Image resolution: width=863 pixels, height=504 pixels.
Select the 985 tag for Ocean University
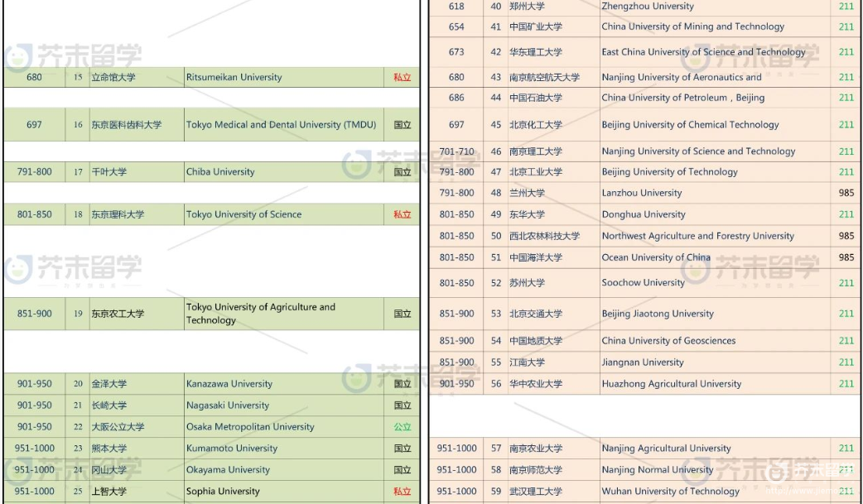click(x=846, y=257)
